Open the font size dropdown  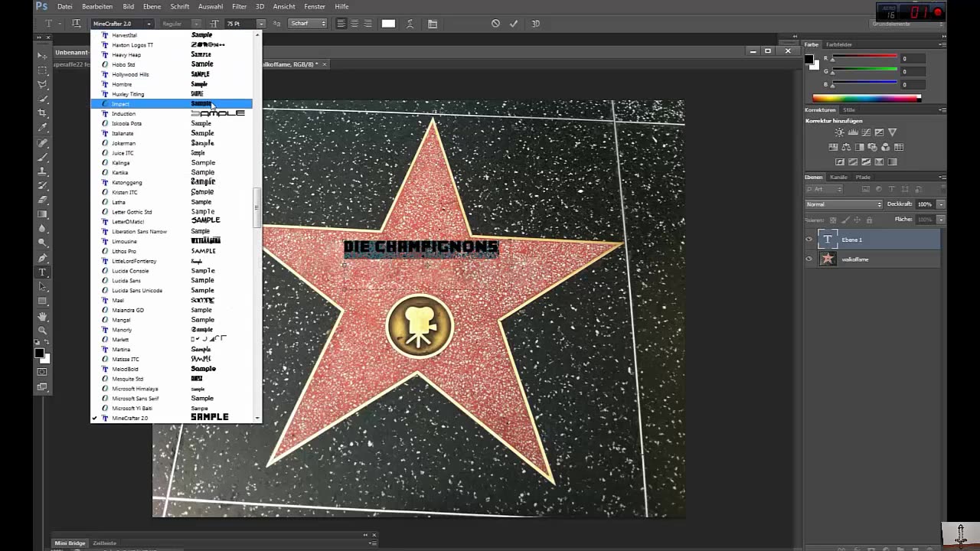(261, 24)
